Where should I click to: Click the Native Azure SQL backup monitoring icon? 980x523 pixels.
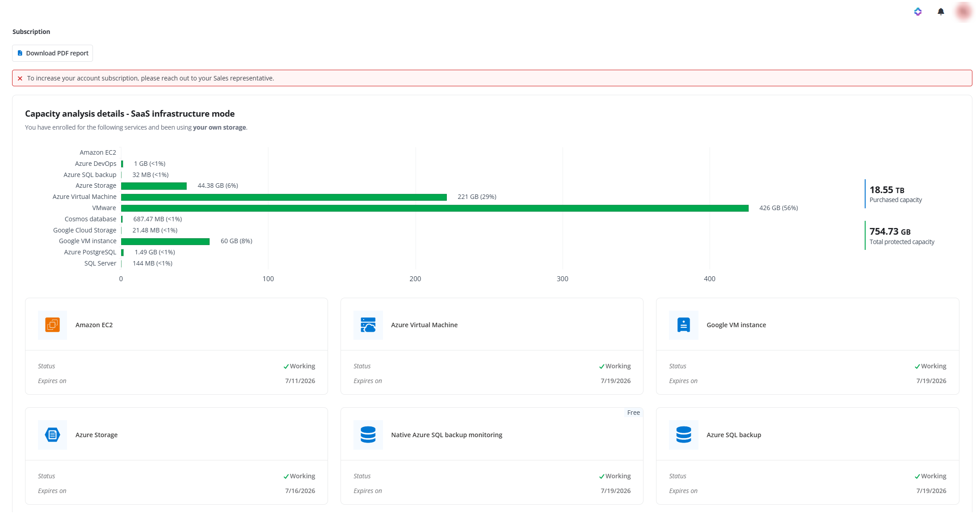click(x=368, y=434)
